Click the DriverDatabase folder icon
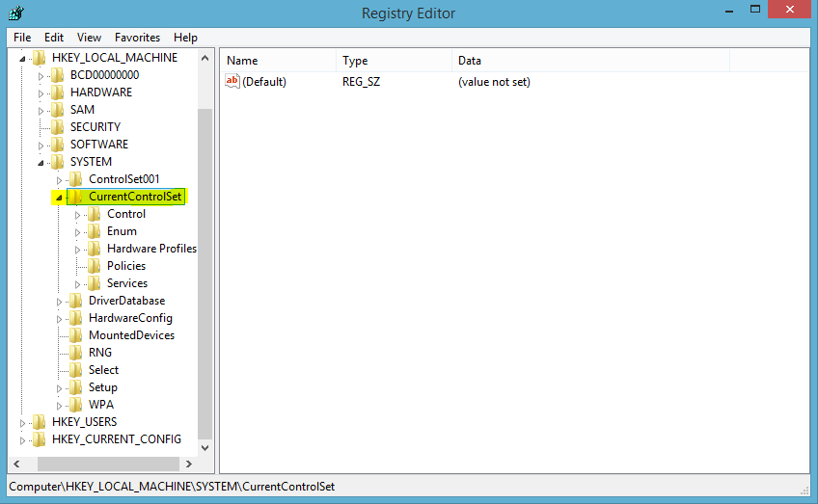The image size is (818, 504). (75, 301)
